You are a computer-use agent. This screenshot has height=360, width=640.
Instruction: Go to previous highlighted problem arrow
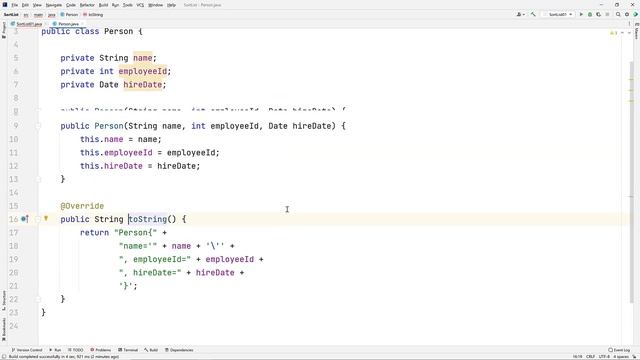(x=622, y=33)
